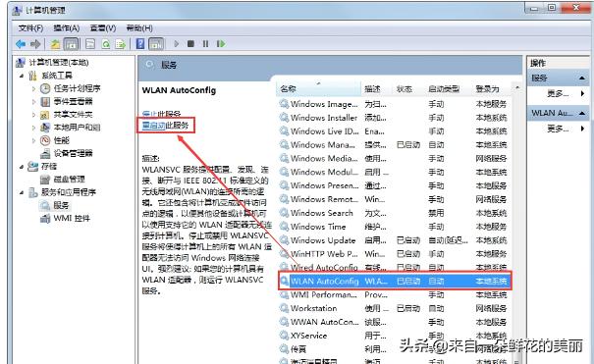Click the Export list toolbar icon

tap(121, 44)
